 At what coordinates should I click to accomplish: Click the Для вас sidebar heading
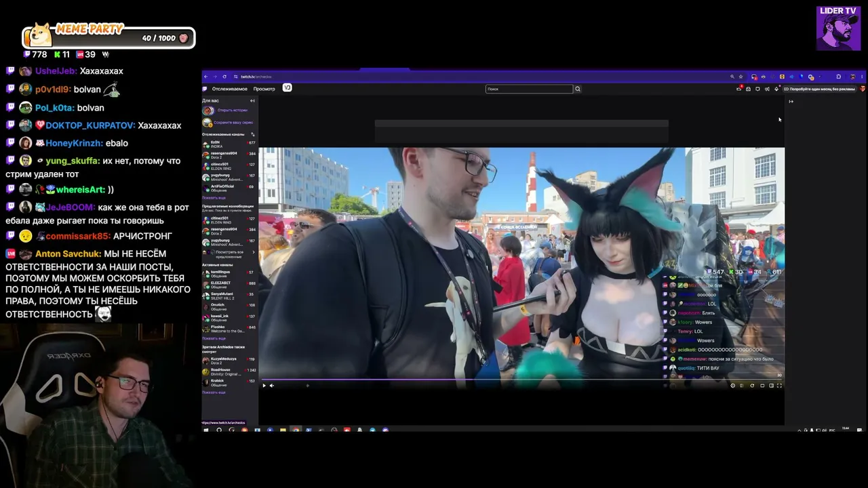point(210,101)
